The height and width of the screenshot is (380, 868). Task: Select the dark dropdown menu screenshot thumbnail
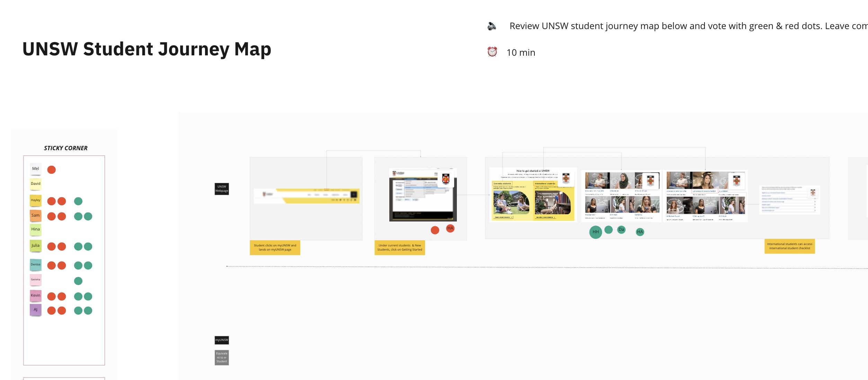[x=423, y=196]
